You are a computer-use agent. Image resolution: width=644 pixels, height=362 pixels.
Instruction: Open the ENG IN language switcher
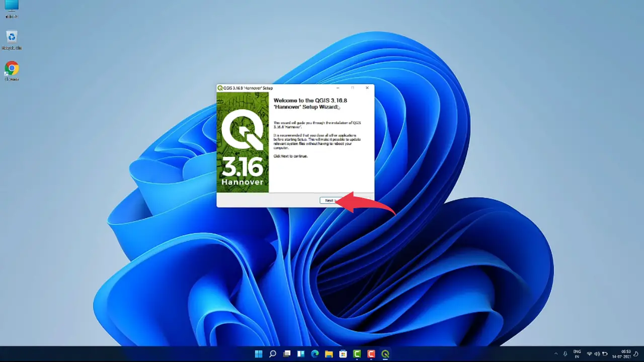[577, 354]
